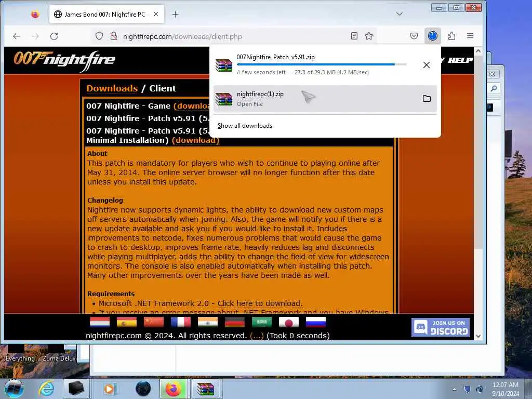Close the James Bond 007 Nightfire tab
Screen dimensions: 532x399
[156, 14]
